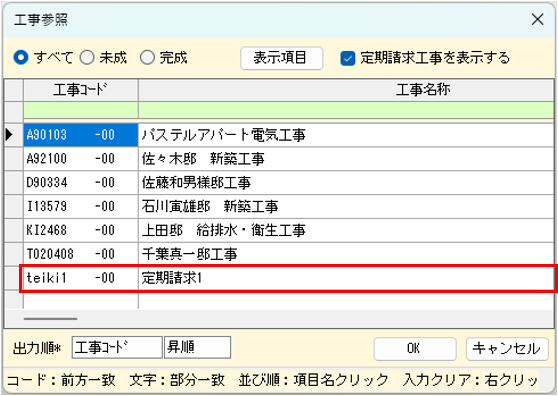The height and width of the screenshot is (396, 558).
Task: Select 石川寅雄邸 新築工事 name cell
Action: click(346, 206)
